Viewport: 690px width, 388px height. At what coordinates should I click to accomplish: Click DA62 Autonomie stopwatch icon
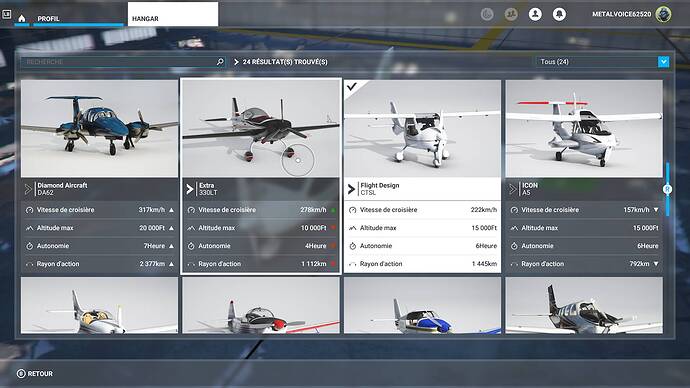29,246
